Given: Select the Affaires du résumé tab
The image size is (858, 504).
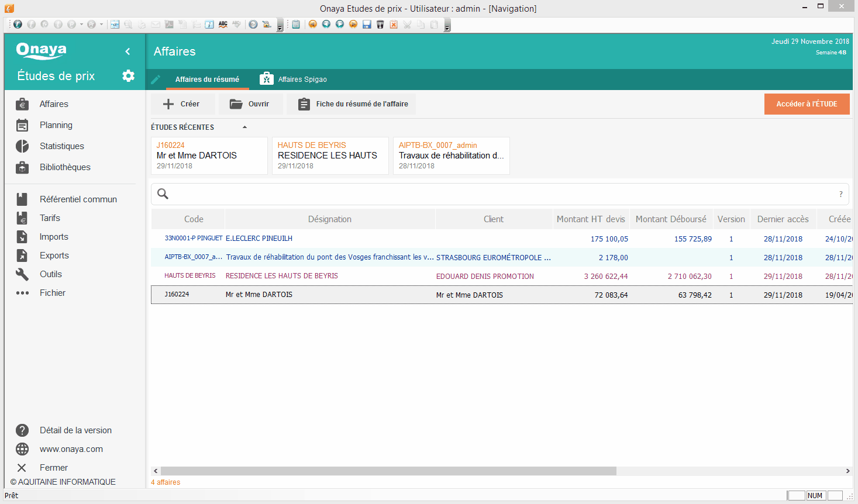Looking at the screenshot, I should 207,80.
